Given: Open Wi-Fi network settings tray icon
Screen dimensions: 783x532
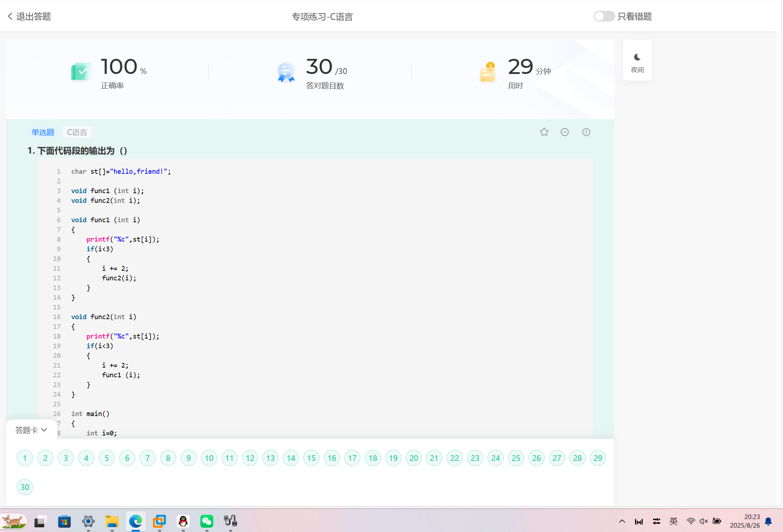Looking at the screenshot, I should 691,521.
